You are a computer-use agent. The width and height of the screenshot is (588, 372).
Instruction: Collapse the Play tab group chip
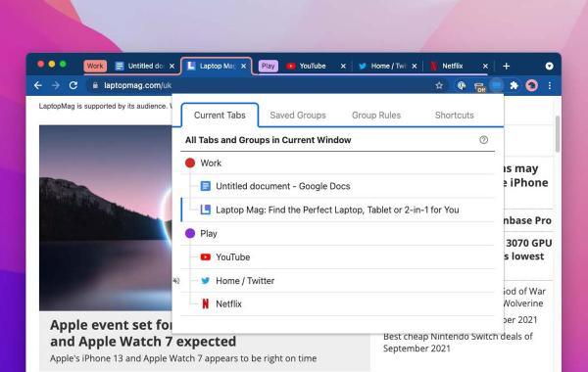269,66
